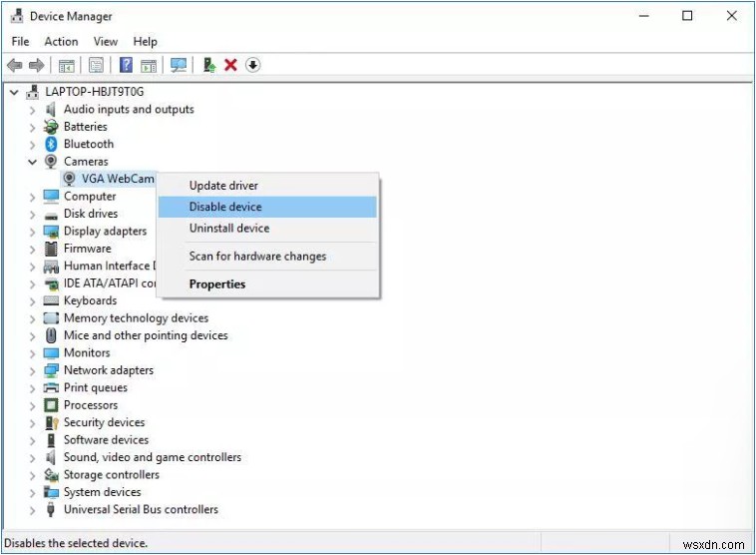
Task: Click the Storage controllers icon
Action: pyautogui.click(x=51, y=475)
